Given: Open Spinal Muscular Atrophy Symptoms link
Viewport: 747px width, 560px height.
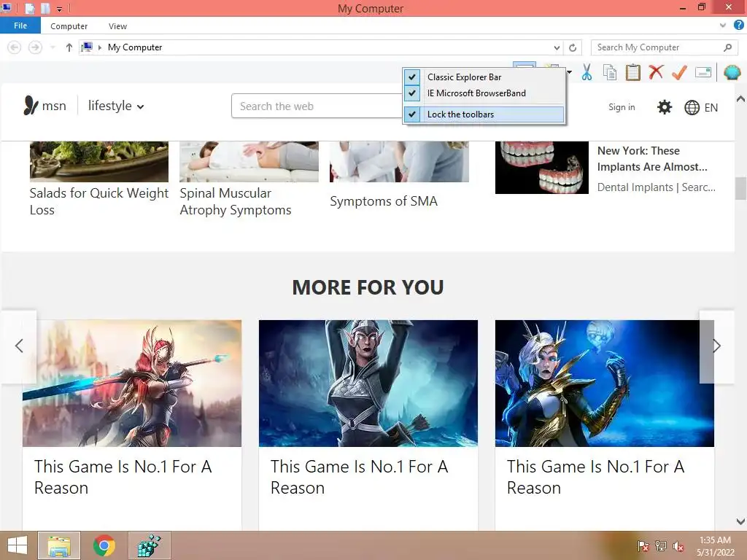Looking at the screenshot, I should tap(236, 201).
